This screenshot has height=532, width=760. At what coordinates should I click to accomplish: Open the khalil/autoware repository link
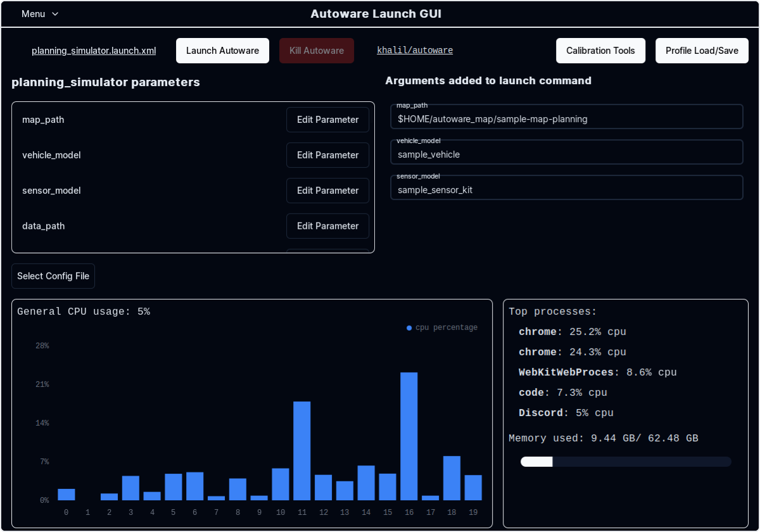pos(415,50)
